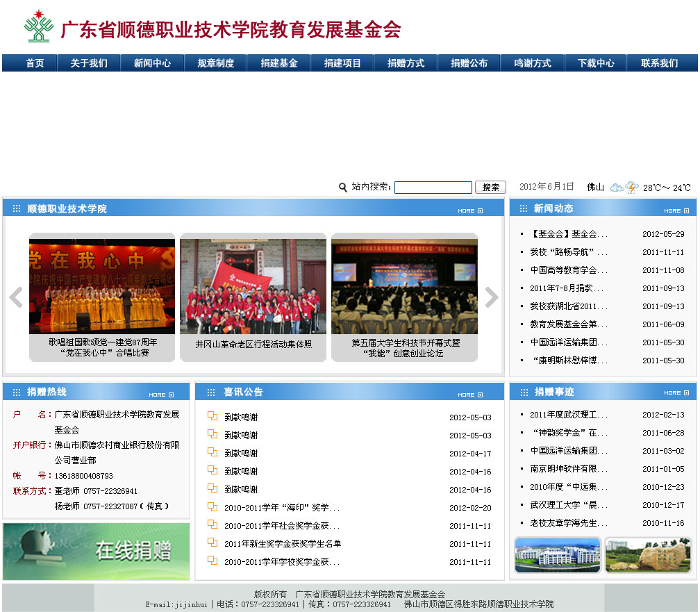Expand MORE in 顺德职业技术学院 photo panel
The width and height of the screenshot is (700, 612).
point(470,210)
